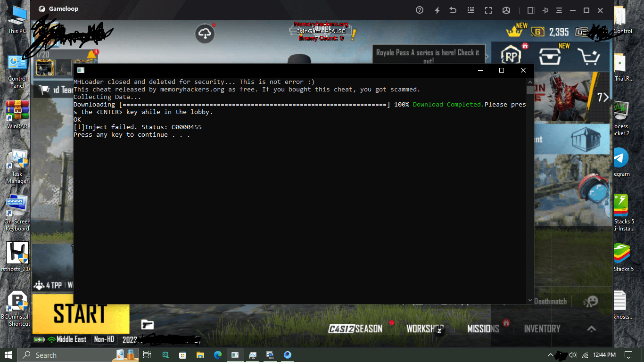Open Gameloop help question-mark icon

click(420, 10)
